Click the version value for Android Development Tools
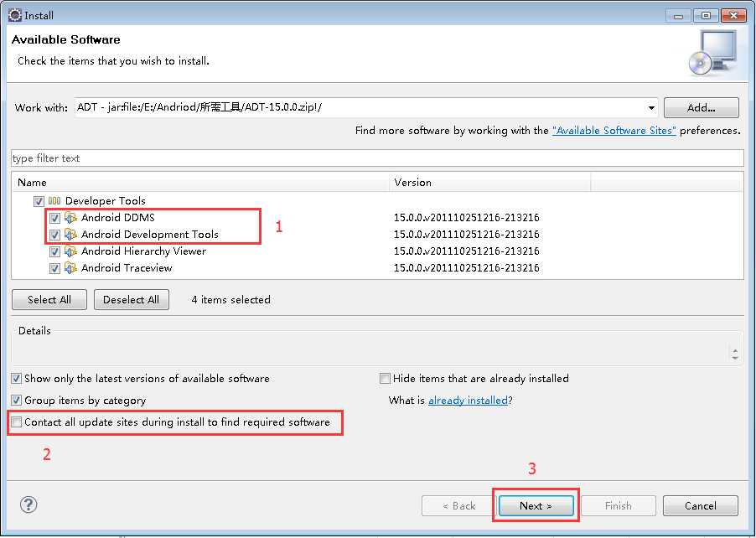Viewport: 756px width, 538px height. [x=466, y=235]
